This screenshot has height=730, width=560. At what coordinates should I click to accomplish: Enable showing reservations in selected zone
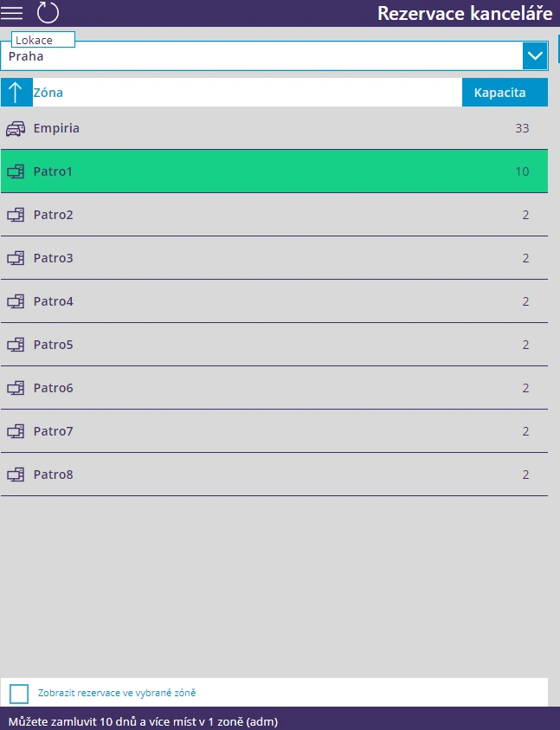[x=19, y=694]
